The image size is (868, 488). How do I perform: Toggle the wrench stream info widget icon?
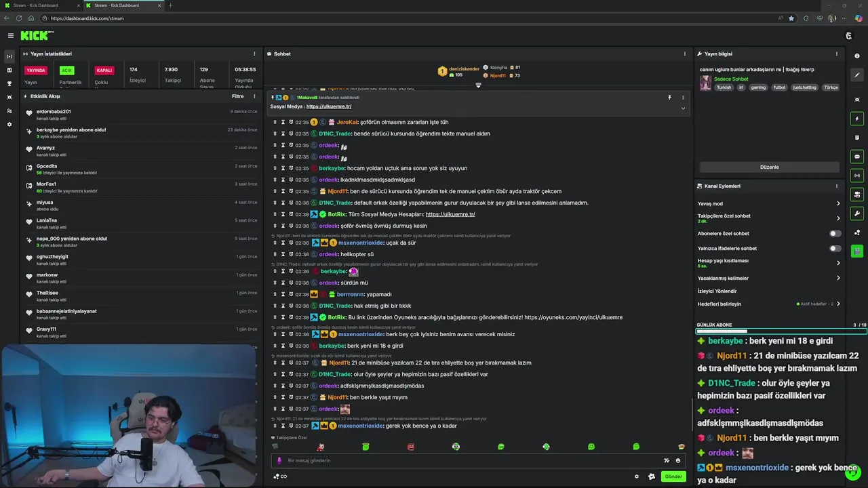point(857,213)
